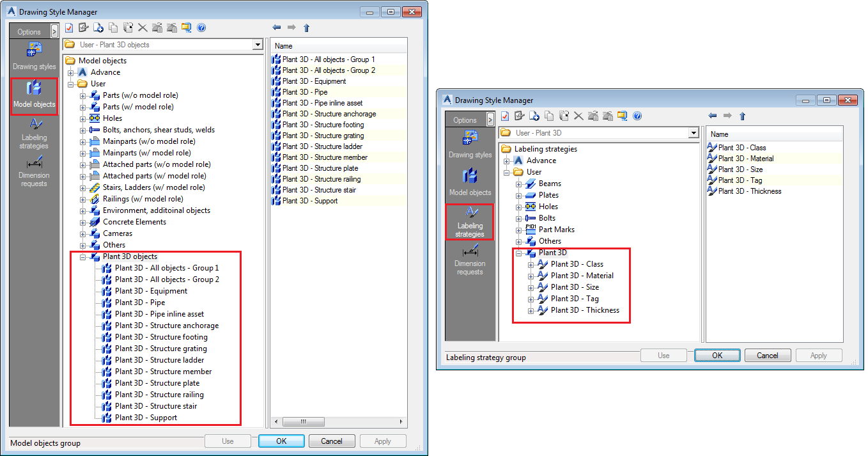Go up one level arrow in right window
The height and width of the screenshot is (456, 868).
pyautogui.click(x=742, y=116)
